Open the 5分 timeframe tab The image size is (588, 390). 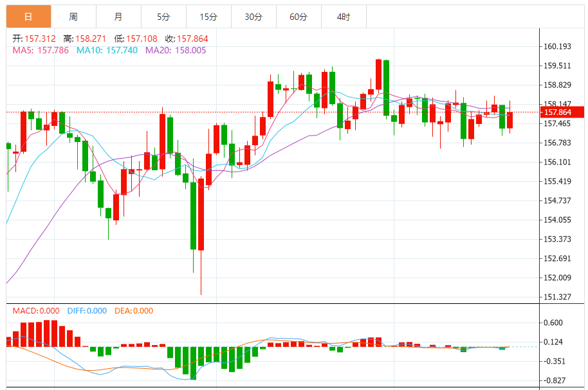pyautogui.click(x=163, y=17)
